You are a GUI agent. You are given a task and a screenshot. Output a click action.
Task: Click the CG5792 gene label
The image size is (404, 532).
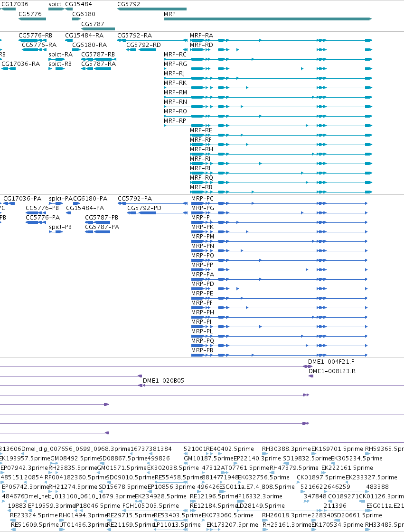pos(129,4)
